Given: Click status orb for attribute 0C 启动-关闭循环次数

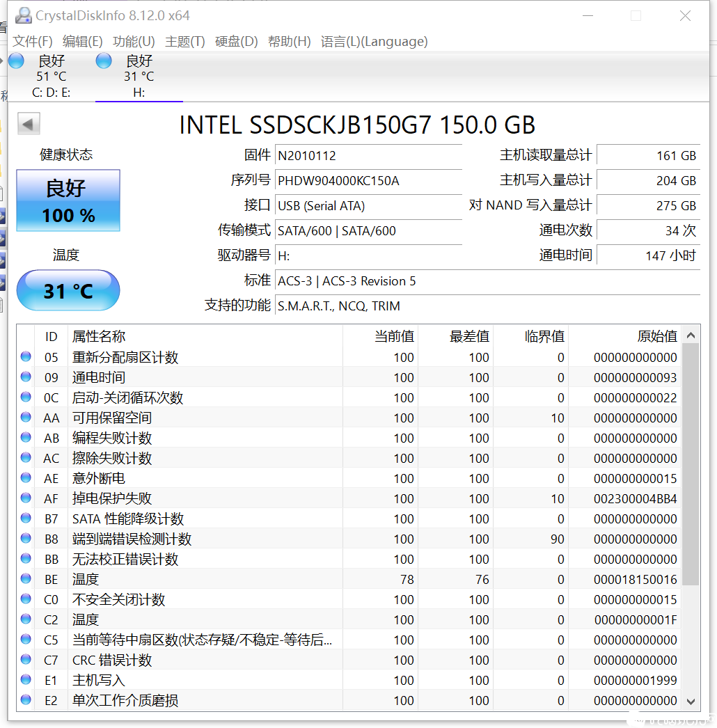Looking at the screenshot, I should coord(26,397).
